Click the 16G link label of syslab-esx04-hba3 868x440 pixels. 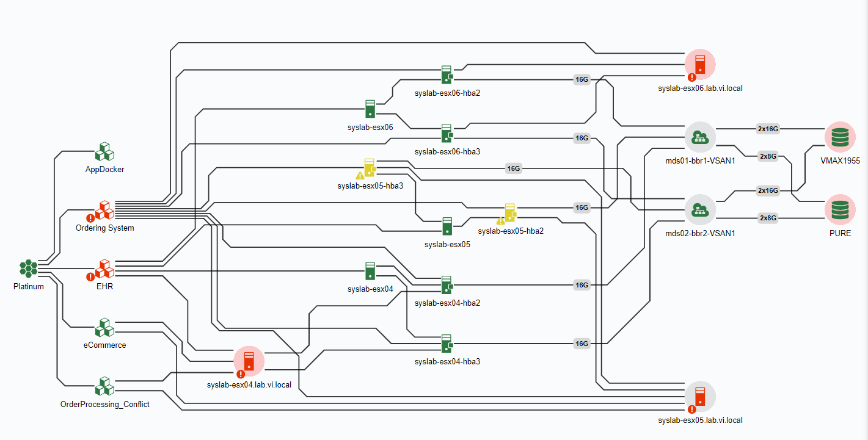click(582, 344)
